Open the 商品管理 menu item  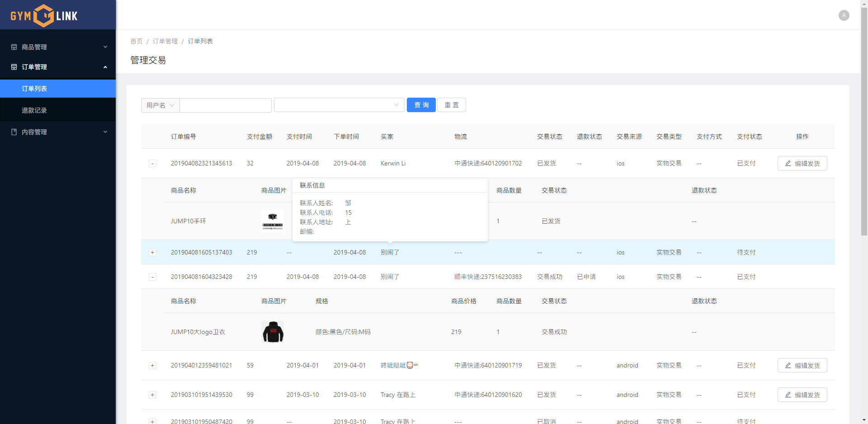point(58,47)
